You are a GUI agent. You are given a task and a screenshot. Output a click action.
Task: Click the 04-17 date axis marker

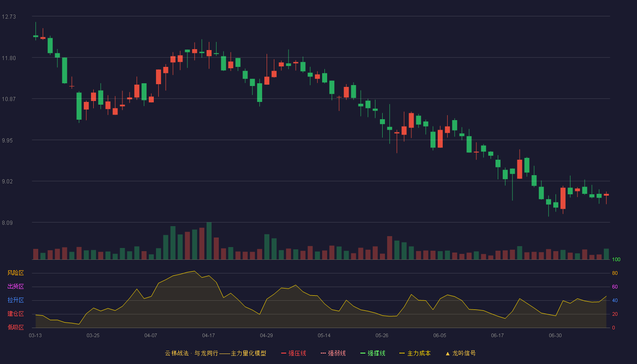click(x=208, y=335)
